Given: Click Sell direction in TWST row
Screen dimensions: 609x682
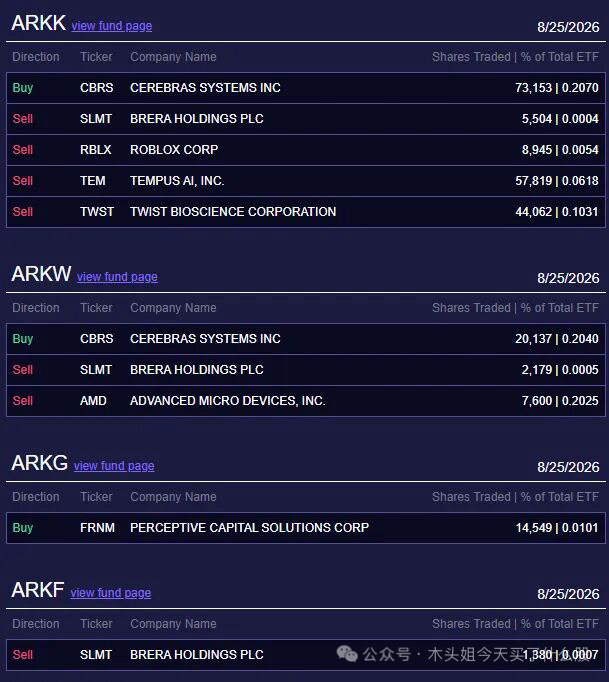Looking at the screenshot, I should coord(23,212).
